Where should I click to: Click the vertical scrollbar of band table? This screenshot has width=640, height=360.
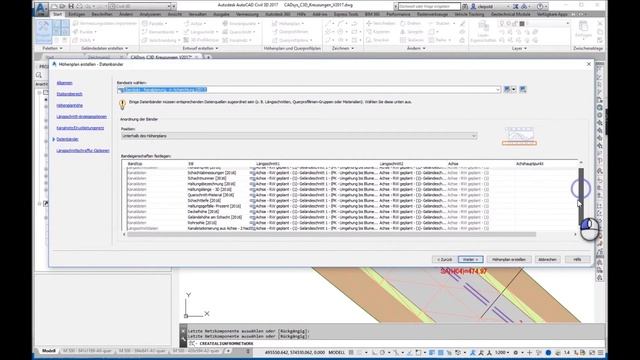581,196
